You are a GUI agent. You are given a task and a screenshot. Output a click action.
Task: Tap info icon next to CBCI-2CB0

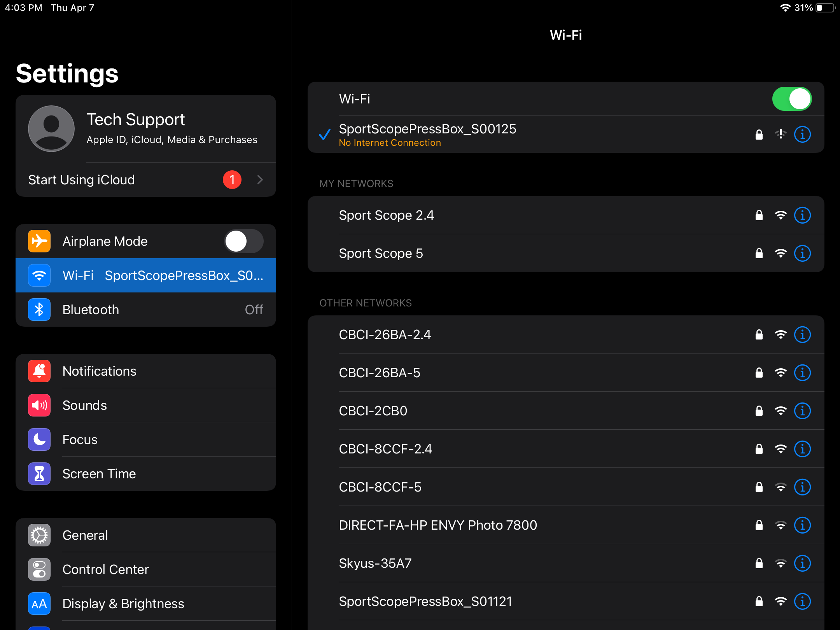click(x=802, y=411)
